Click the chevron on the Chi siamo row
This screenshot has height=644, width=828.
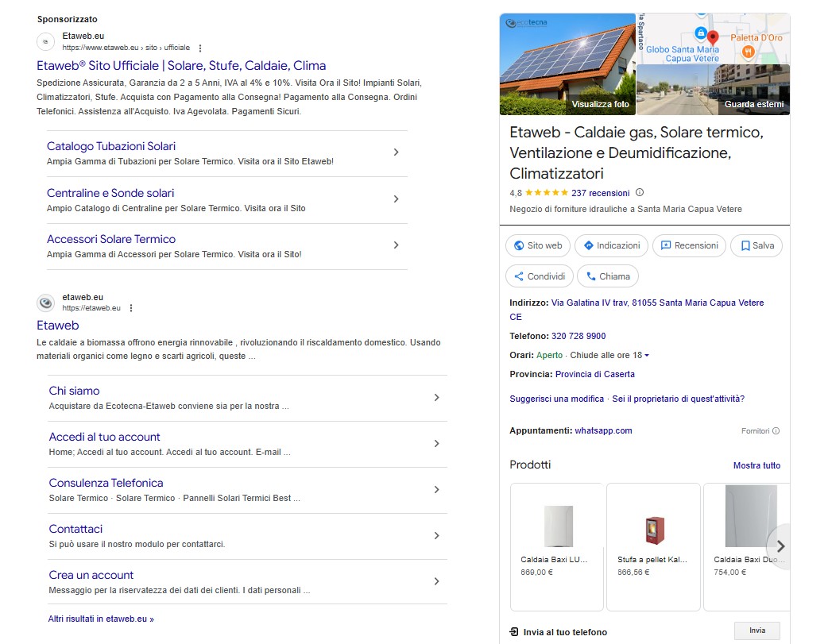tap(436, 398)
